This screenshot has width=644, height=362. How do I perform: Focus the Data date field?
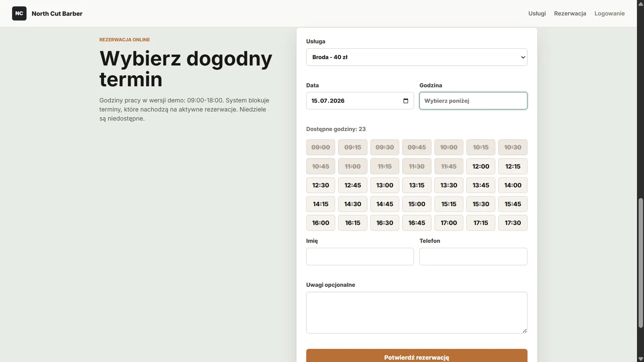pyautogui.click(x=360, y=101)
